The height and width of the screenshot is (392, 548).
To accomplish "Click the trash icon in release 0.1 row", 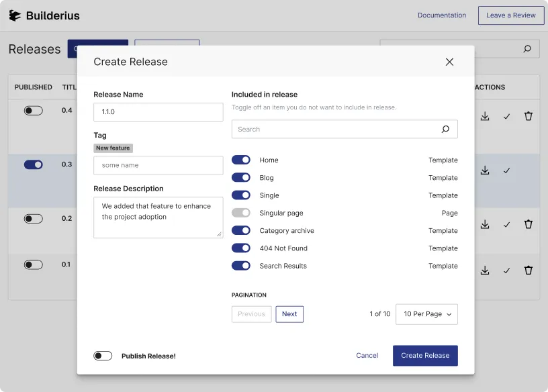I will [529, 271].
